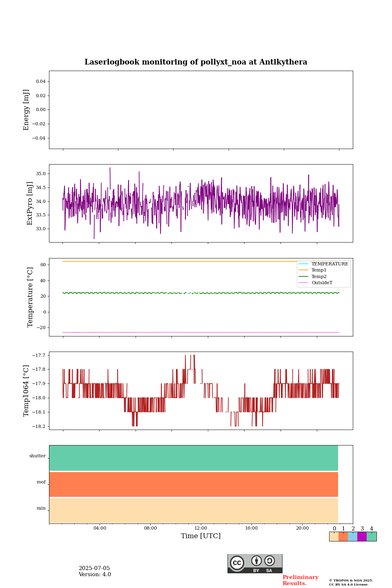The height and width of the screenshot is (588, 392).
Task: Click the Creative Commons CC circle icon
Action: pyautogui.click(x=237, y=563)
